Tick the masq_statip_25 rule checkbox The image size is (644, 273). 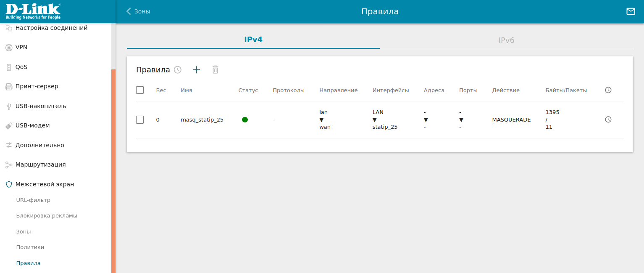(140, 119)
